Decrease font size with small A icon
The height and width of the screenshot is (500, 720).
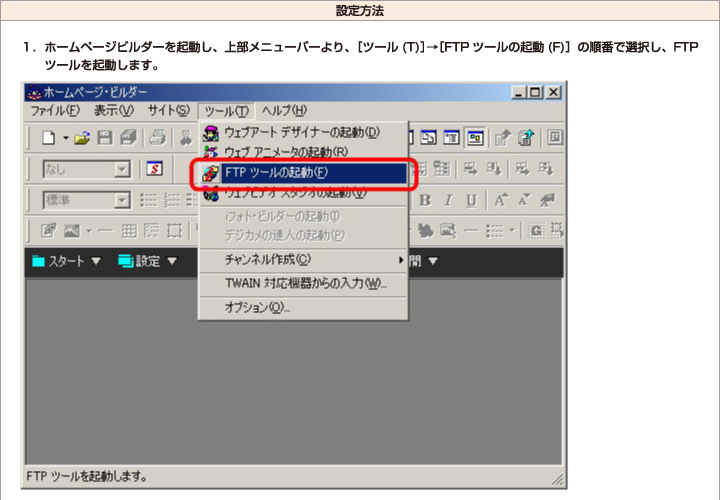pyautogui.click(x=523, y=200)
